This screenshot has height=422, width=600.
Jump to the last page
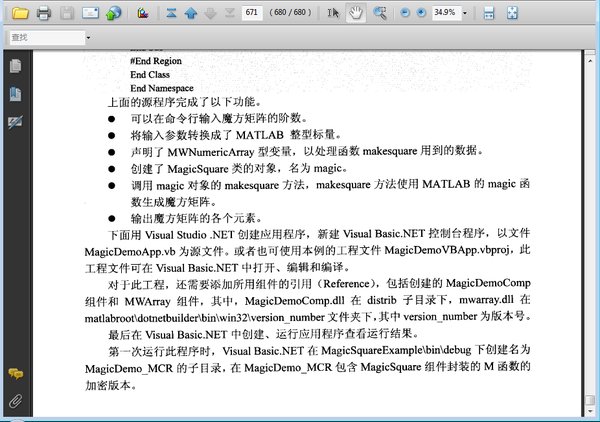click(230, 13)
